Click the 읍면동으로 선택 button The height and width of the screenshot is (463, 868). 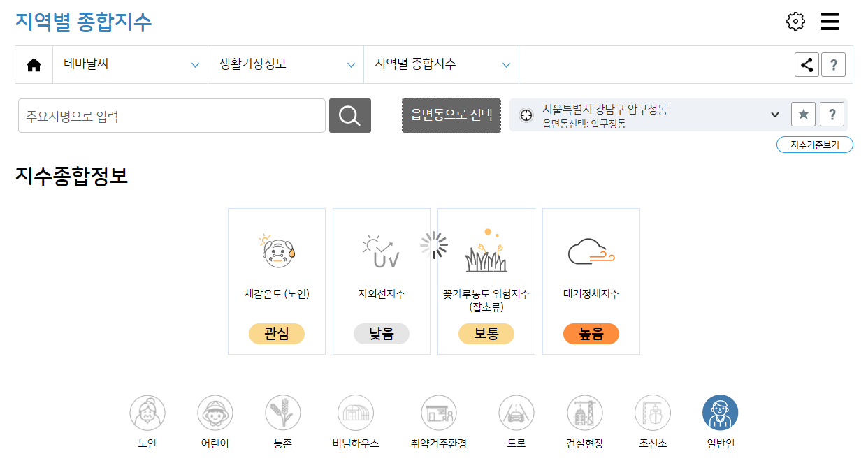click(x=451, y=115)
